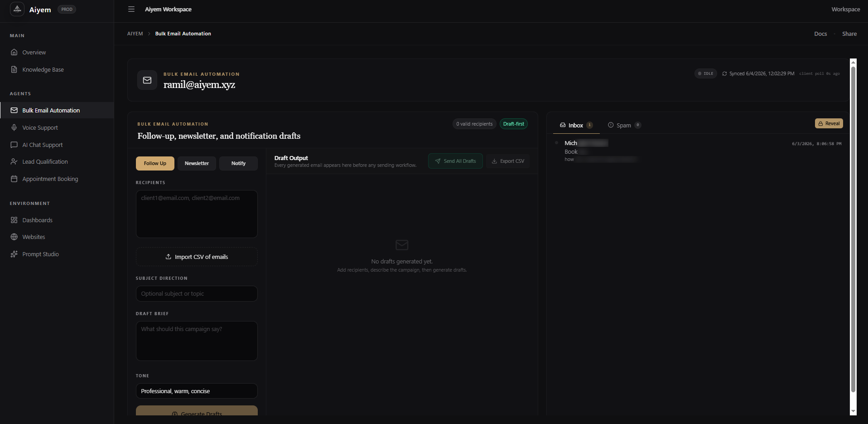Click the Reveal button

(829, 123)
